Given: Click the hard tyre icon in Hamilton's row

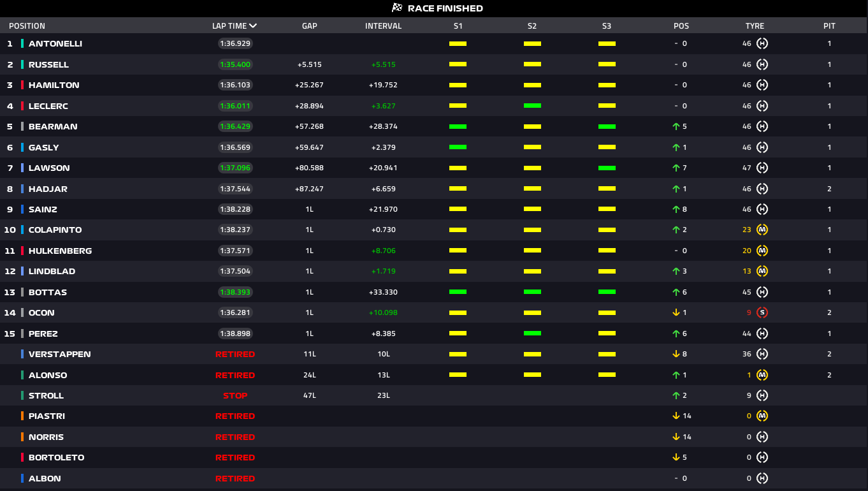Looking at the screenshot, I should [762, 85].
